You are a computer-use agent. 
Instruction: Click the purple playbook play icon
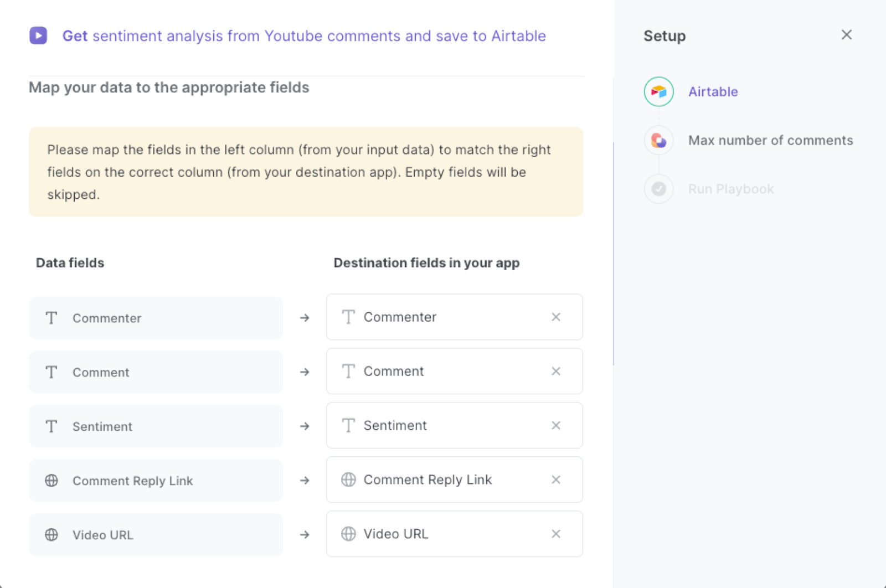38,35
